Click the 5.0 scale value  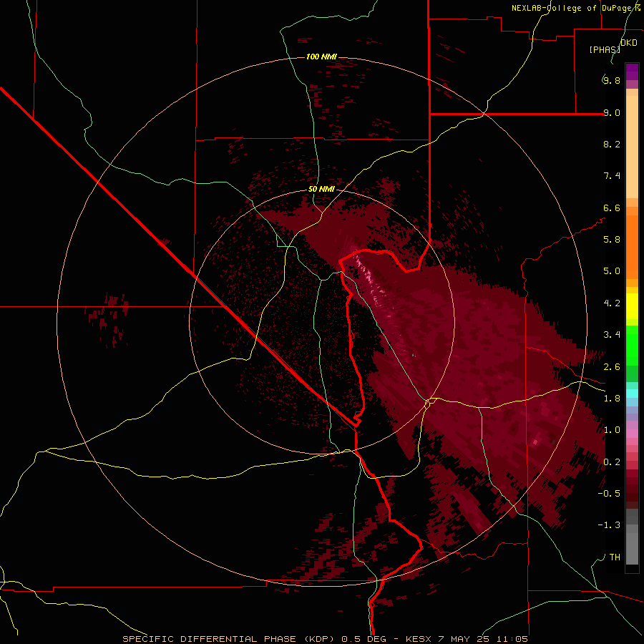(x=611, y=271)
